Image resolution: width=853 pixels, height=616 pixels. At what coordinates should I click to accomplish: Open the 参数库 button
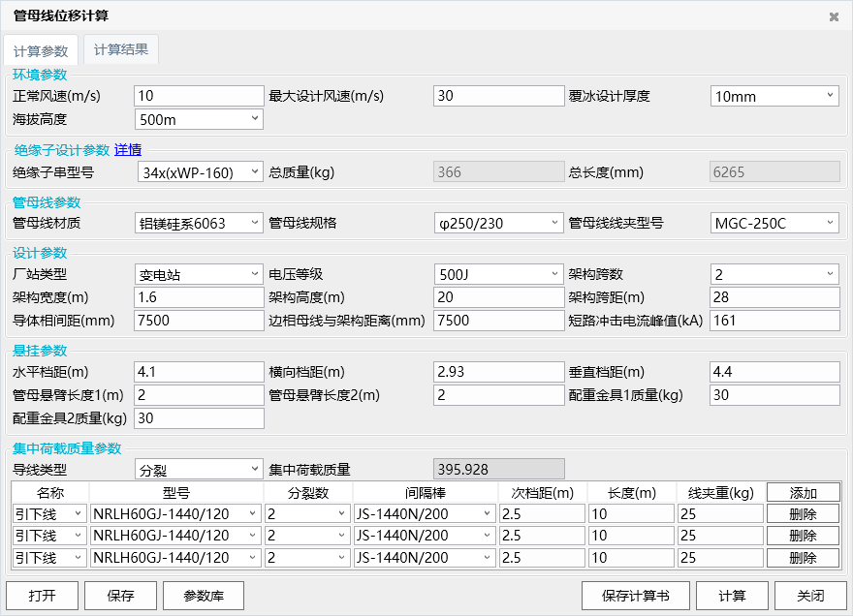[x=204, y=596]
